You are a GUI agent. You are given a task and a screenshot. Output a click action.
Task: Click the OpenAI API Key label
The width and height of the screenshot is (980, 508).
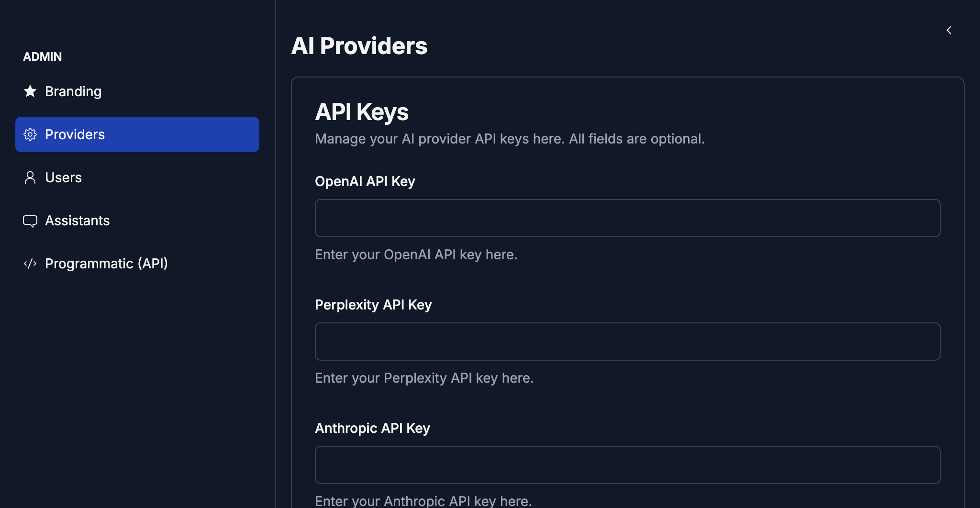(365, 181)
